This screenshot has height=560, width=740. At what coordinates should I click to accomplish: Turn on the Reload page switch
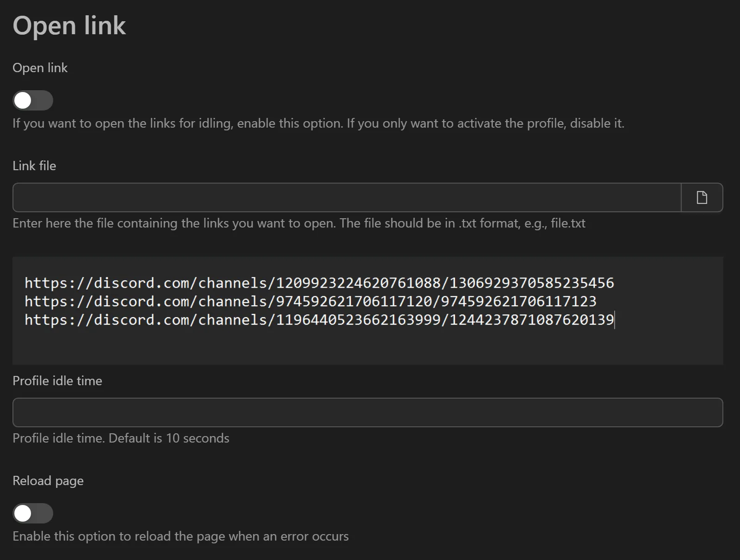pyautogui.click(x=32, y=513)
